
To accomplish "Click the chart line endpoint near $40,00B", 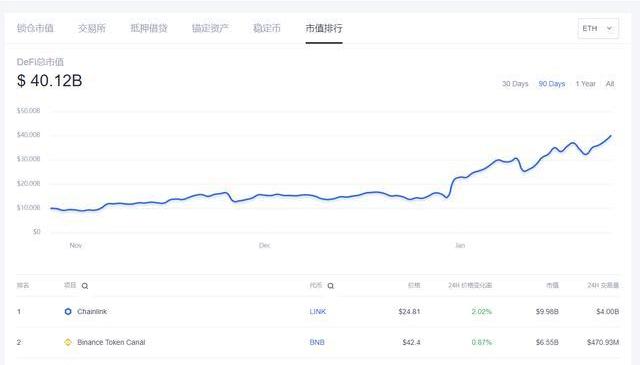I will click(611, 136).
